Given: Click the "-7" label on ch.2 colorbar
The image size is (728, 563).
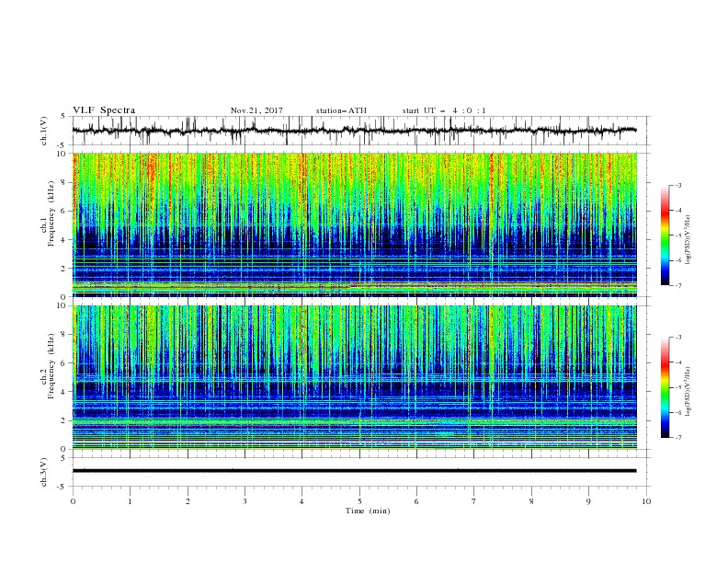Looking at the screenshot, I should point(677,437).
